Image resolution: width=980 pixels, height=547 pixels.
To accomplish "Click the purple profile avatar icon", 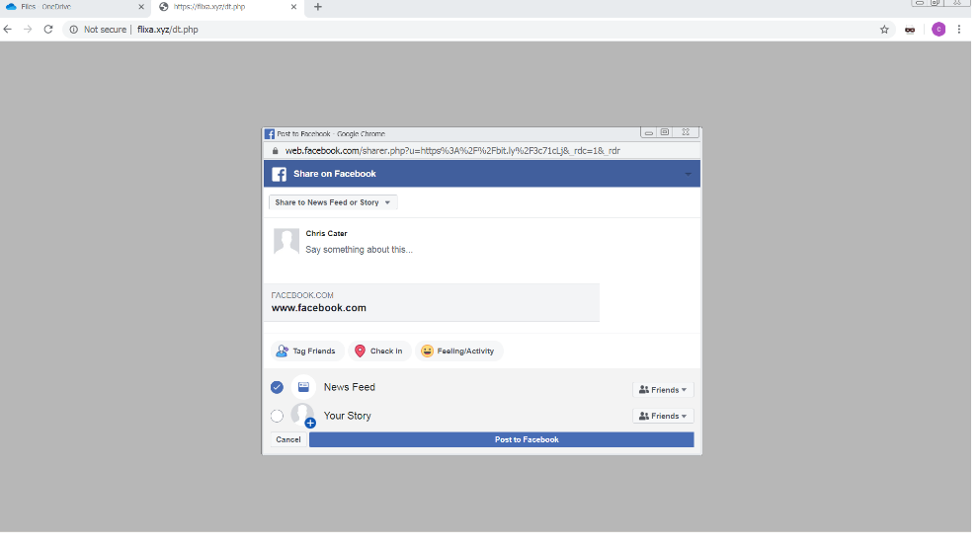I will [939, 30].
